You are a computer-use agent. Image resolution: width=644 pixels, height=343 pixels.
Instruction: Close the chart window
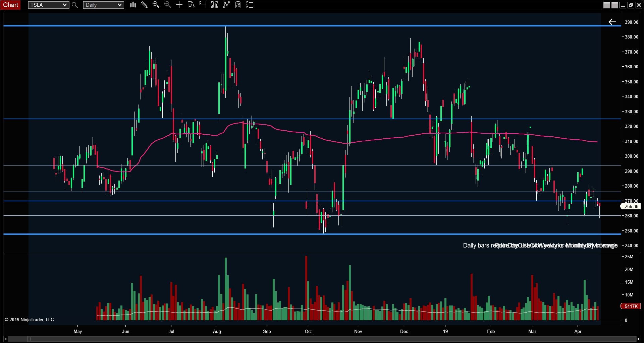(639, 5)
